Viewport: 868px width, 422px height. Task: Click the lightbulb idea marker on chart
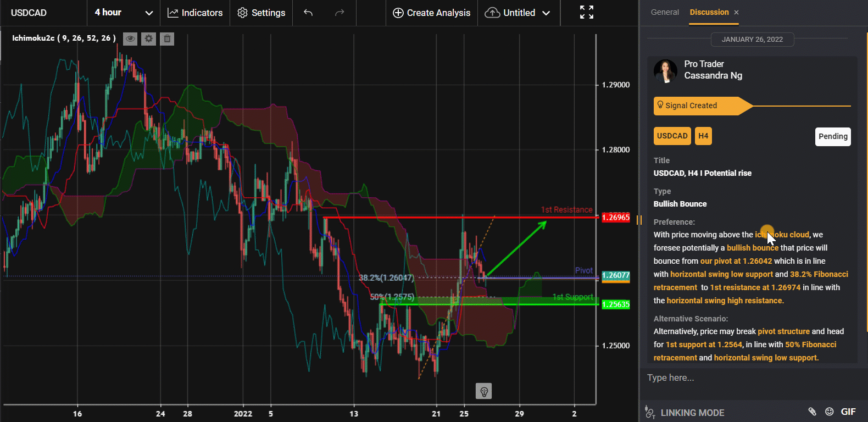tap(484, 391)
